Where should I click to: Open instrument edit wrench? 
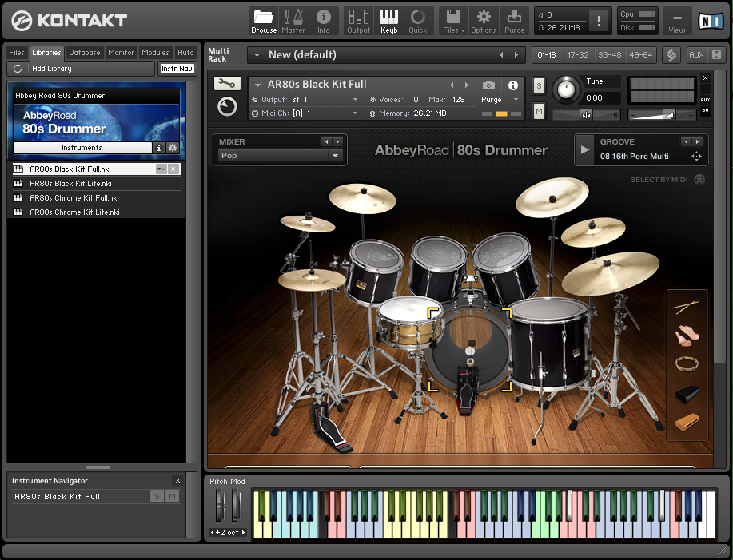pyautogui.click(x=227, y=84)
